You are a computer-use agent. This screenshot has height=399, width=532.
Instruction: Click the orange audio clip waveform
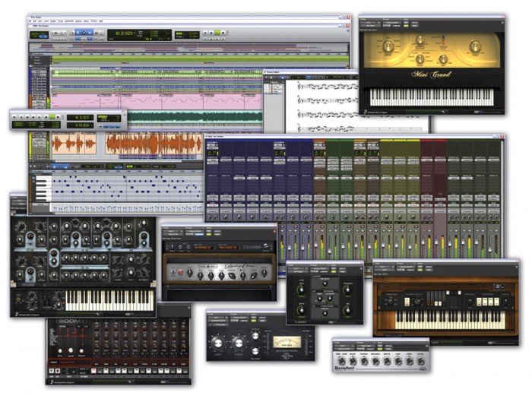[x=154, y=144]
